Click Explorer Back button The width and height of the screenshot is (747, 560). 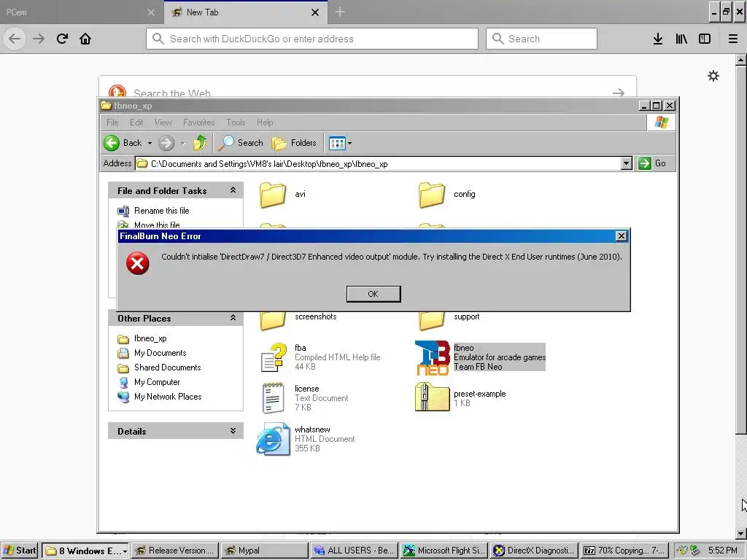tap(123, 143)
